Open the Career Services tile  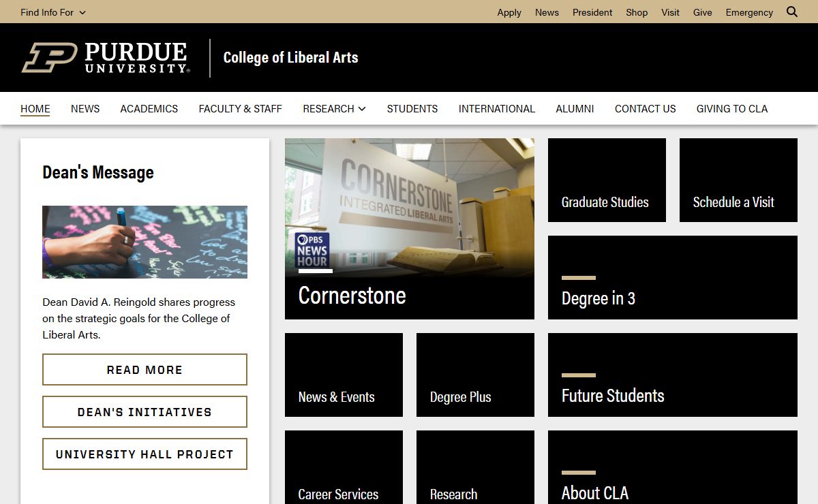tap(344, 467)
